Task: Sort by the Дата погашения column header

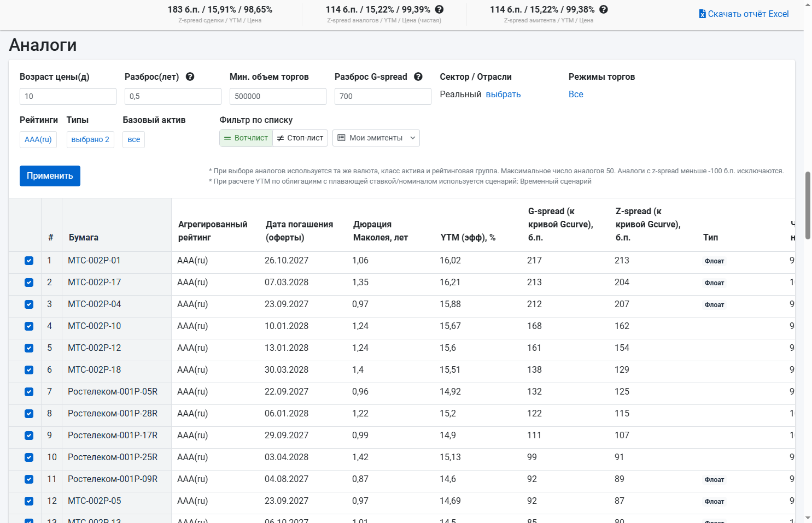Action: point(299,231)
